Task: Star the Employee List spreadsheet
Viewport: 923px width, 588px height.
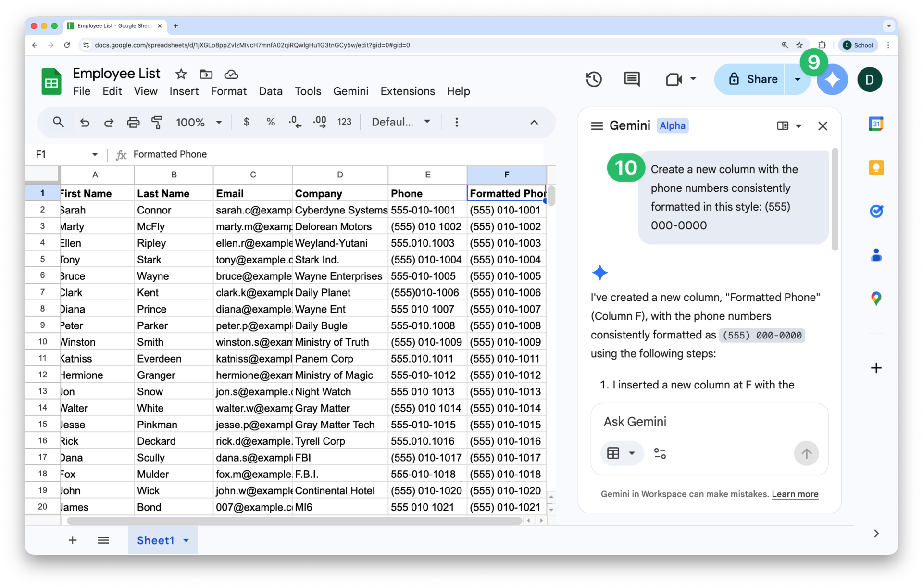Action: (181, 74)
